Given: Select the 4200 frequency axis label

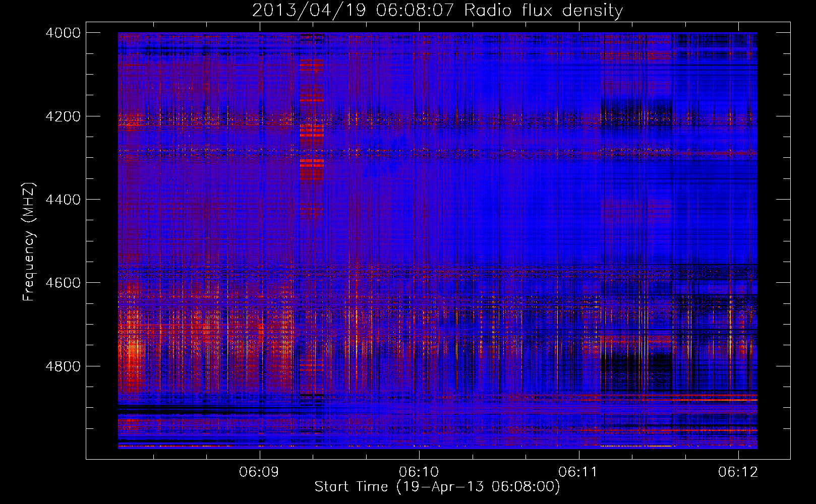Looking at the screenshot, I should 63,116.
